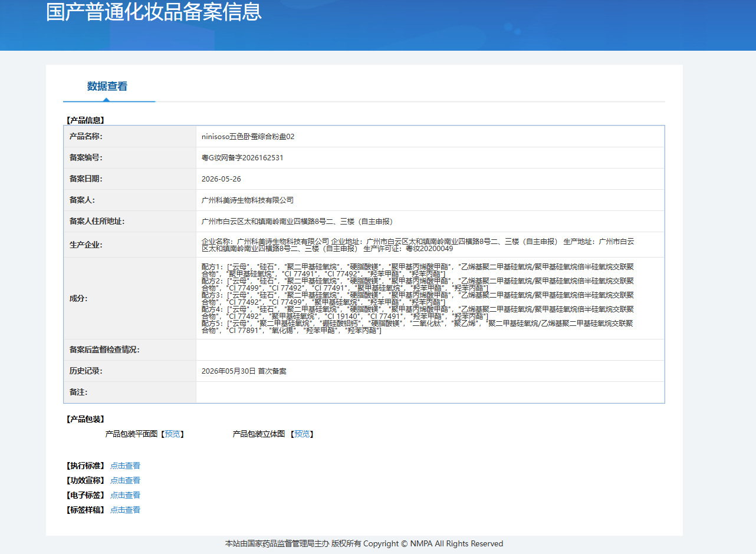This screenshot has height=554, width=756.
Task: Select the 备案人住所地址 address value
Action: 297,221
